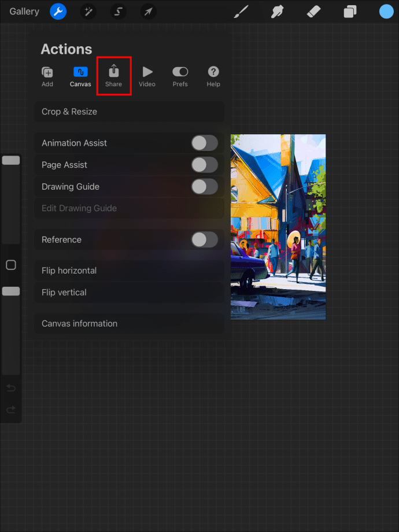Tap the street painting canvas artwork
The height and width of the screenshot is (532, 399).
[x=278, y=227]
